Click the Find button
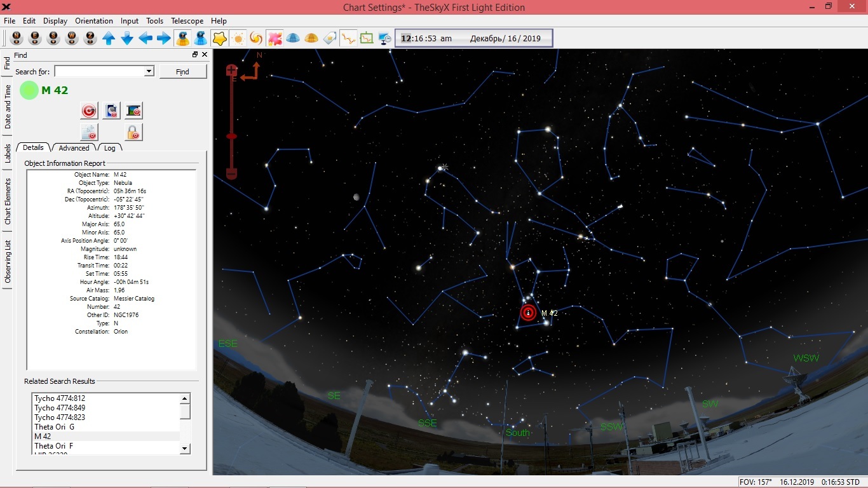868x488 pixels. coord(182,72)
